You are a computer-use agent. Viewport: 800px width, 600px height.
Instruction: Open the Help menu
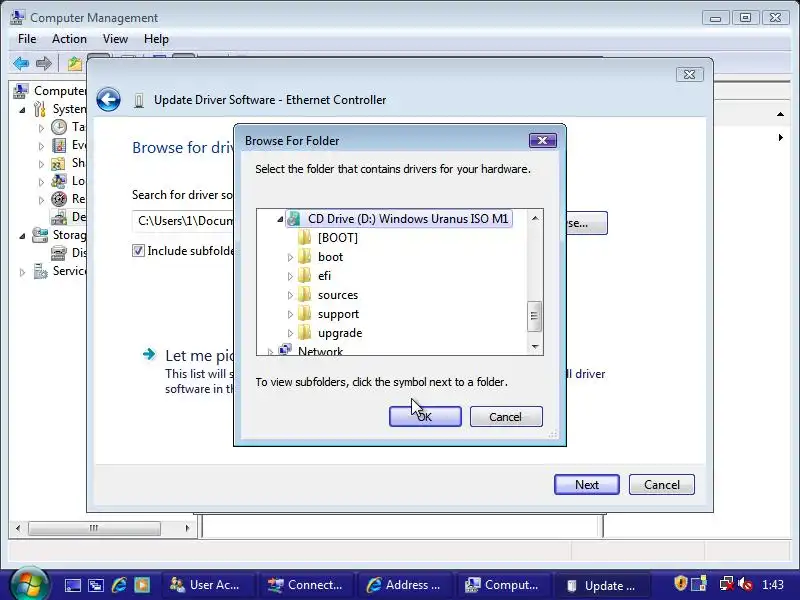[156, 39]
